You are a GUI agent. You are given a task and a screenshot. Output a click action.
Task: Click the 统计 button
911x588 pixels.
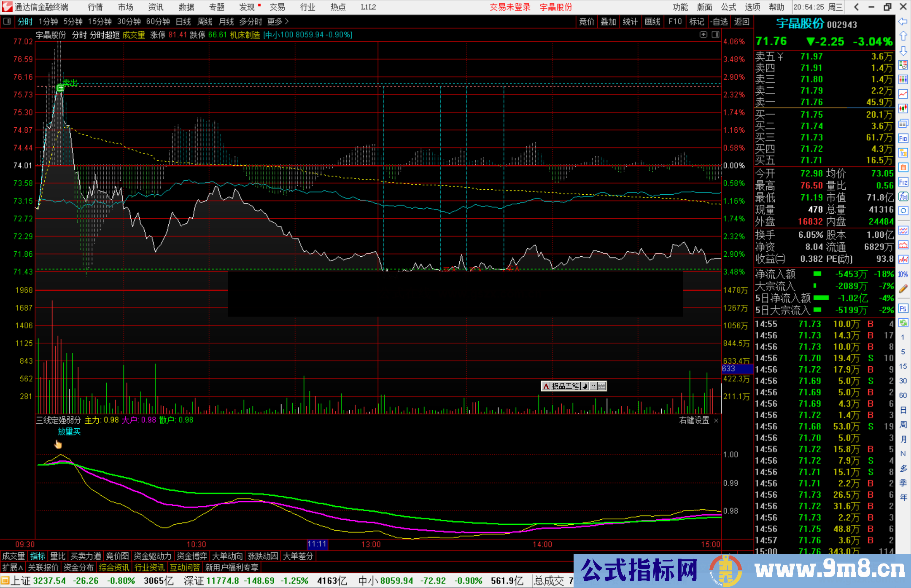(630, 21)
